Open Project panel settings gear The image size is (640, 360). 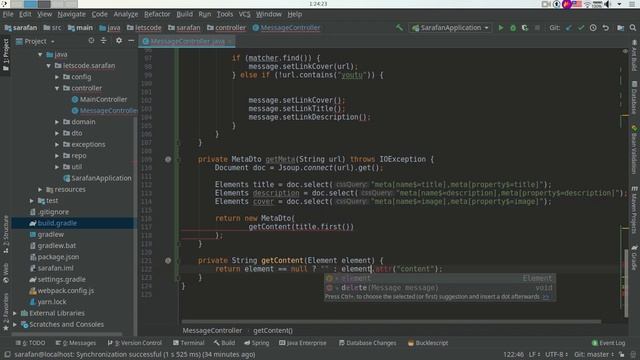(x=119, y=41)
